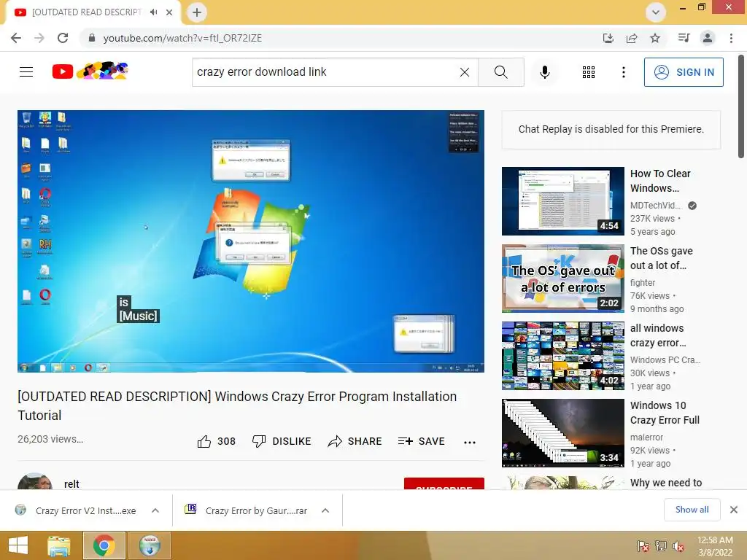Open YouTube settings three-dot menu
The width and height of the screenshot is (747, 560).
pos(624,72)
